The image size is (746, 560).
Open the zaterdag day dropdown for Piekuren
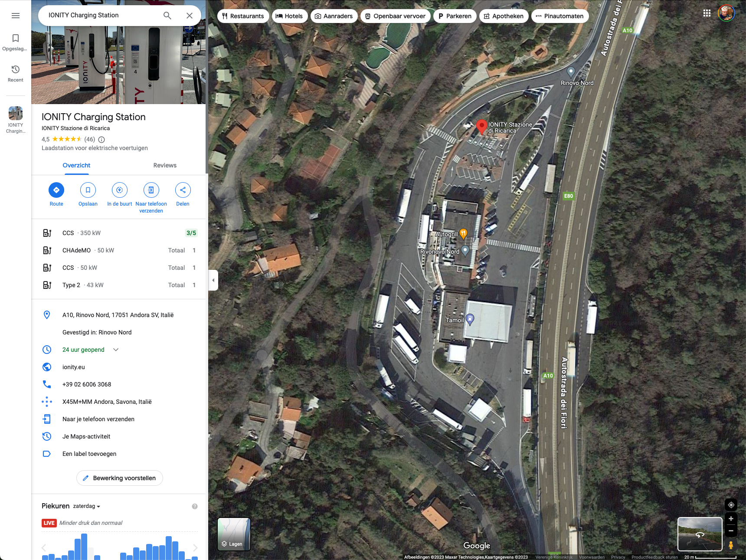pyautogui.click(x=87, y=506)
